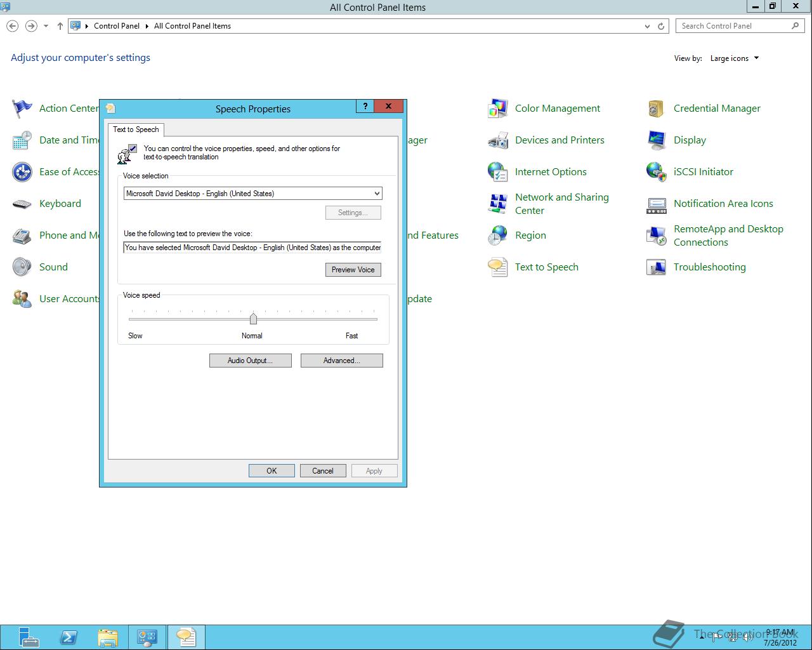Click the Credential Manager link label
The width and height of the screenshot is (812, 650).
[x=717, y=109]
